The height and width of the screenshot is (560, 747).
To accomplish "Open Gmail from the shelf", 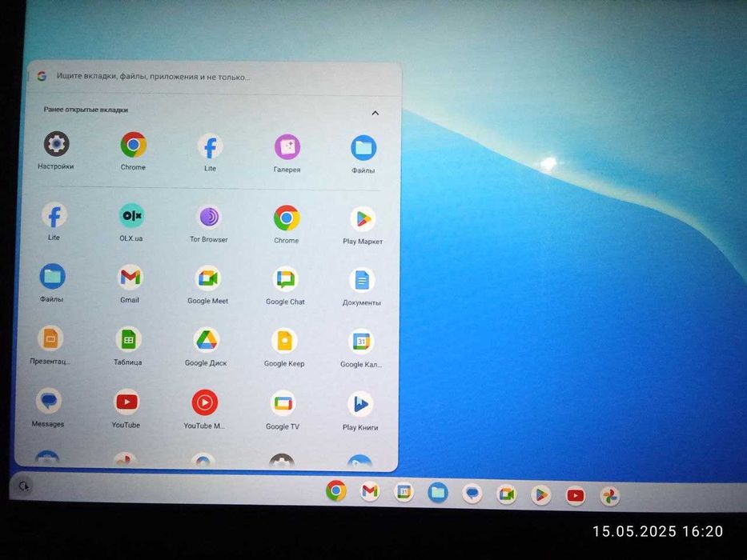I will (370, 491).
